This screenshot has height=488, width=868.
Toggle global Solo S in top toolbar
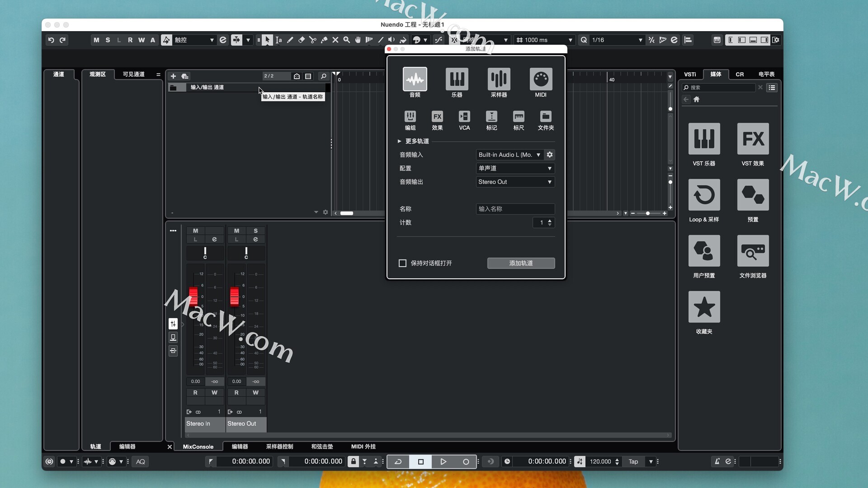tap(108, 40)
